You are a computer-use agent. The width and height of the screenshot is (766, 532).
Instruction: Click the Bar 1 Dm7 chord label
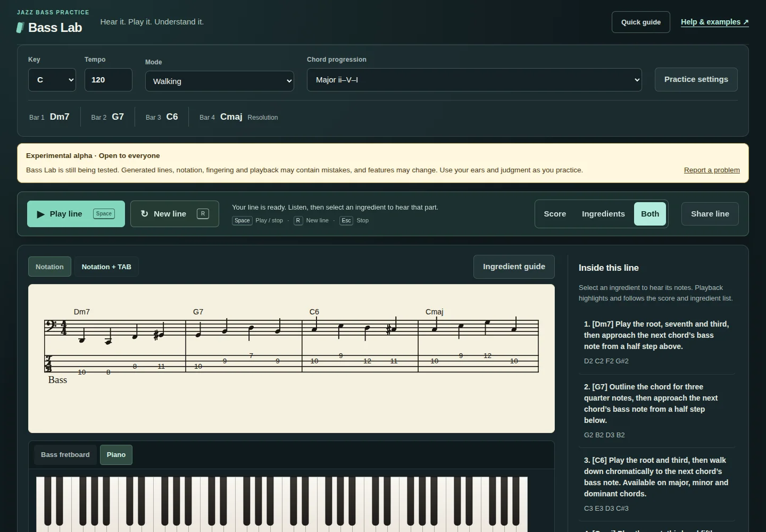coord(49,117)
